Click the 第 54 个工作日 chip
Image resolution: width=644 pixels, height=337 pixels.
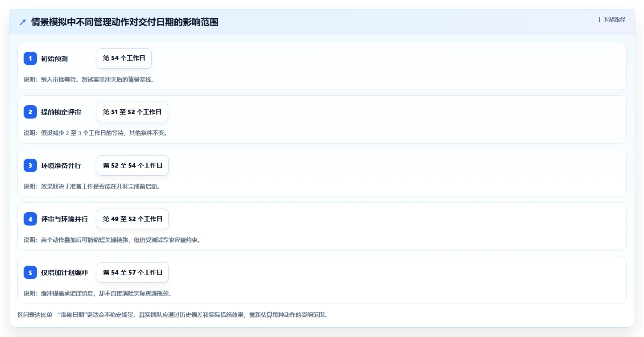(x=124, y=58)
